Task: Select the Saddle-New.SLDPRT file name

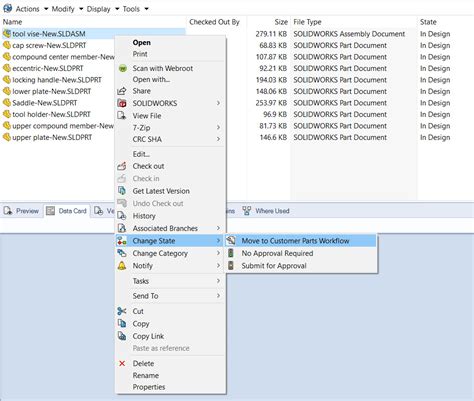Action: point(44,103)
